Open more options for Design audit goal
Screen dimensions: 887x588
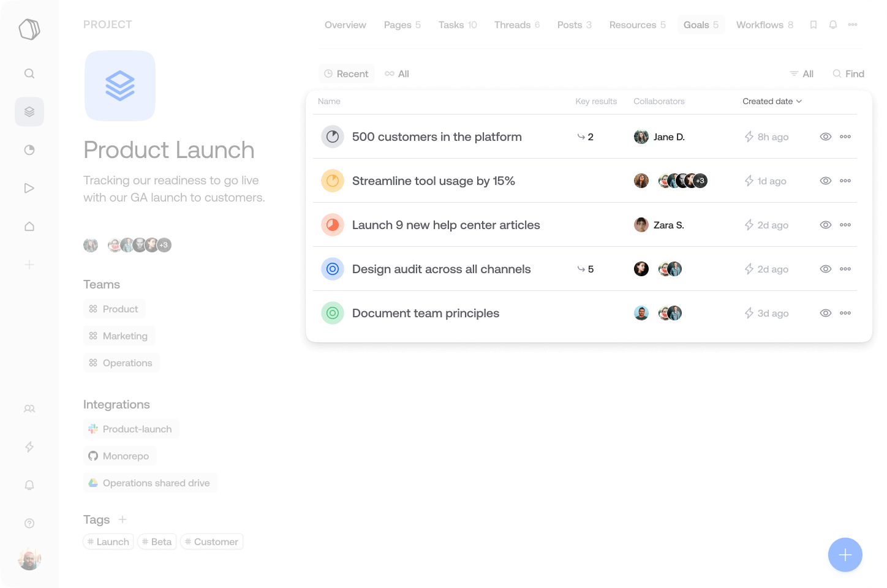[x=845, y=269]
